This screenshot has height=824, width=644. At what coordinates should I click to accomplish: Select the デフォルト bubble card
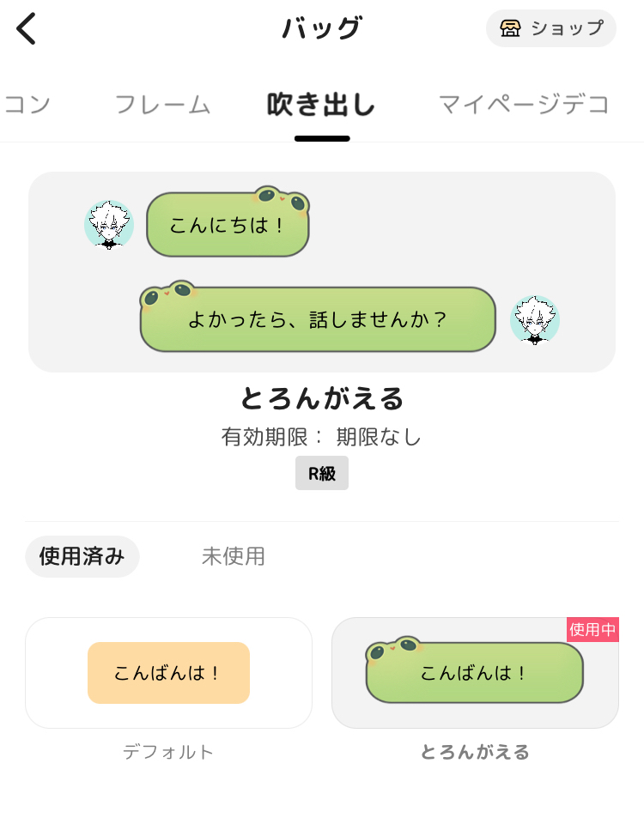coord(168,673)
